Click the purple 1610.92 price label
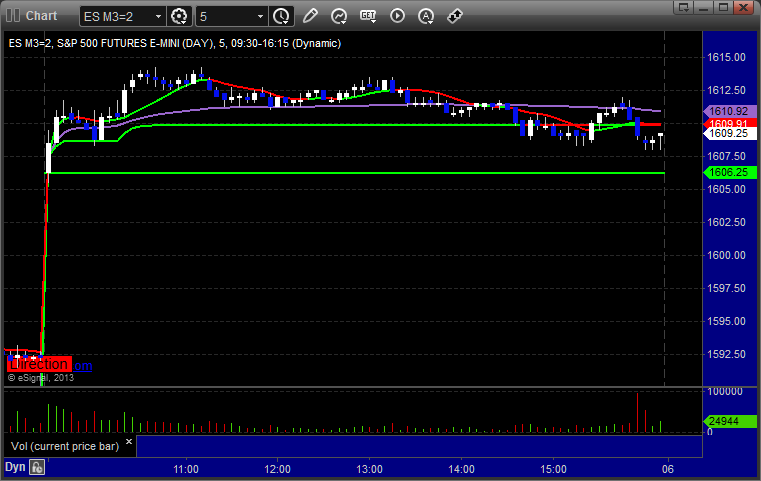This screenshot has width=761, height=481. tap(727, 111)
